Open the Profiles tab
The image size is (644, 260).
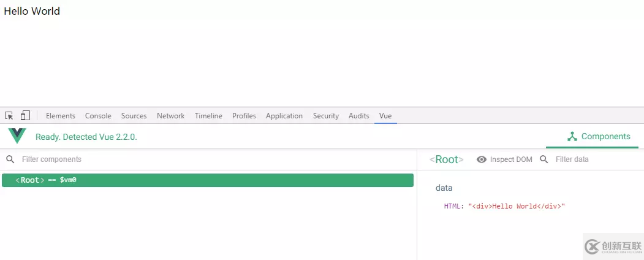(244, 116)
